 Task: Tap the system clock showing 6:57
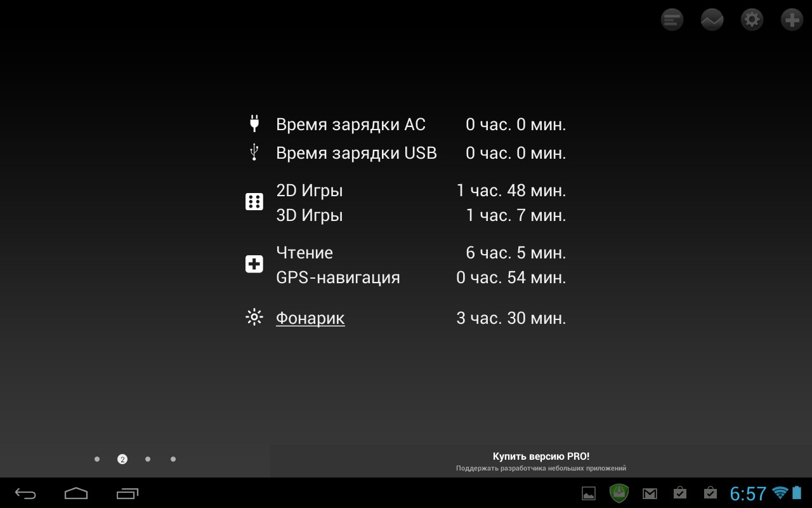pos(748,493)
